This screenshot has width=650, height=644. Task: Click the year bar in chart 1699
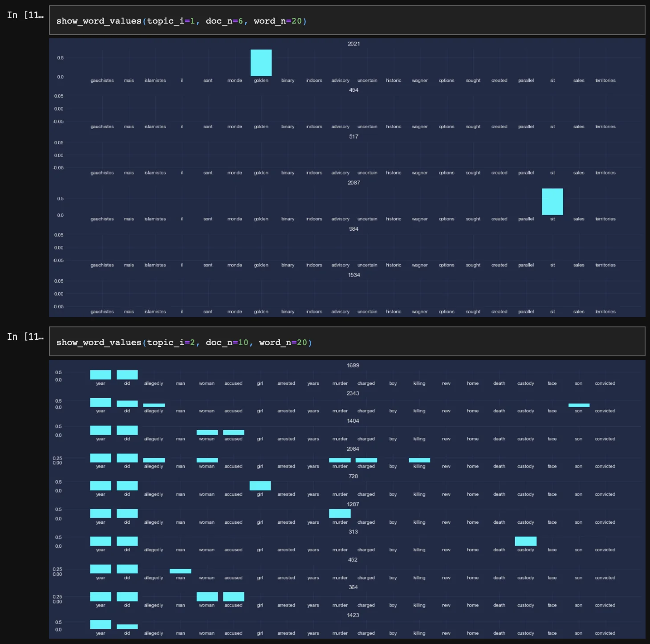(101, 375)
